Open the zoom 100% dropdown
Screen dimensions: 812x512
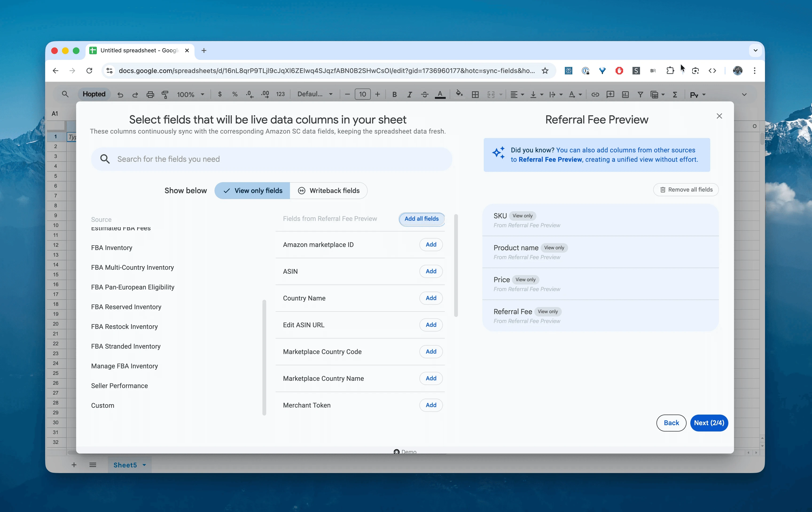point(191,95)
